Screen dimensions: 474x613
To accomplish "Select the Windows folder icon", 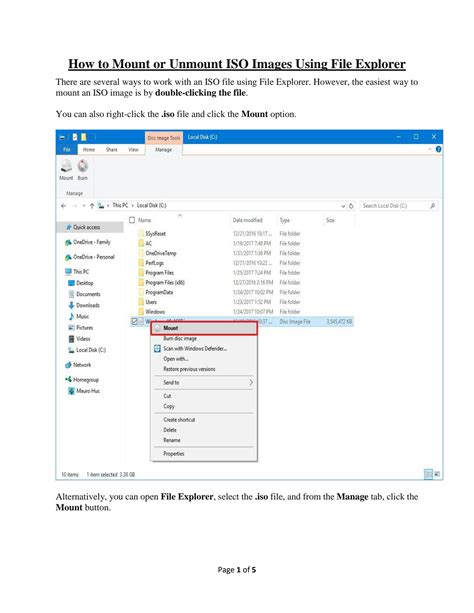I will (x=141, y=312).
